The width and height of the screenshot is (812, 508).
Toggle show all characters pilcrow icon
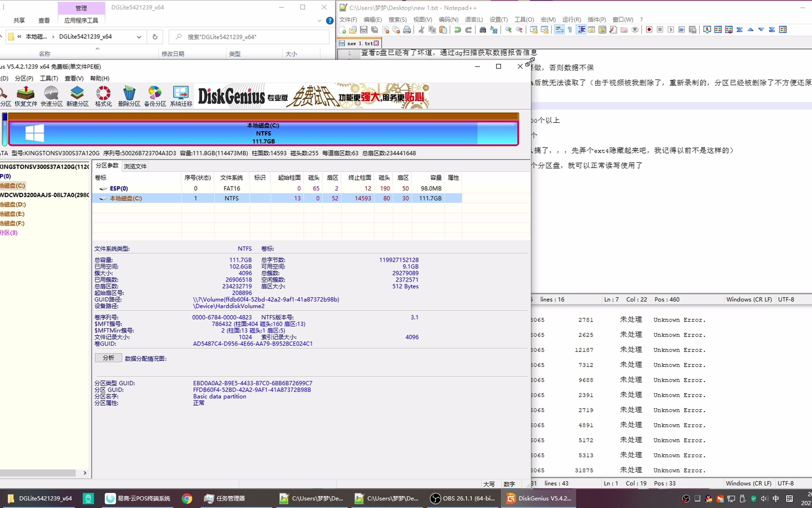tap(570, 30)
